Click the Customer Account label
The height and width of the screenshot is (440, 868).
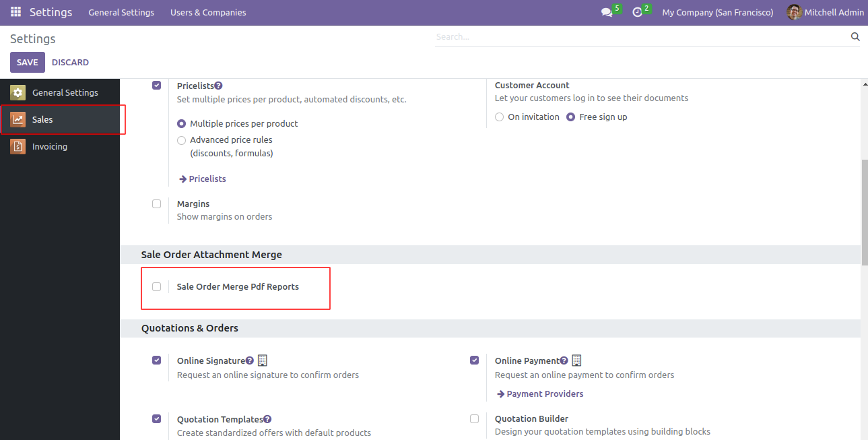click(x=532, y=85)
